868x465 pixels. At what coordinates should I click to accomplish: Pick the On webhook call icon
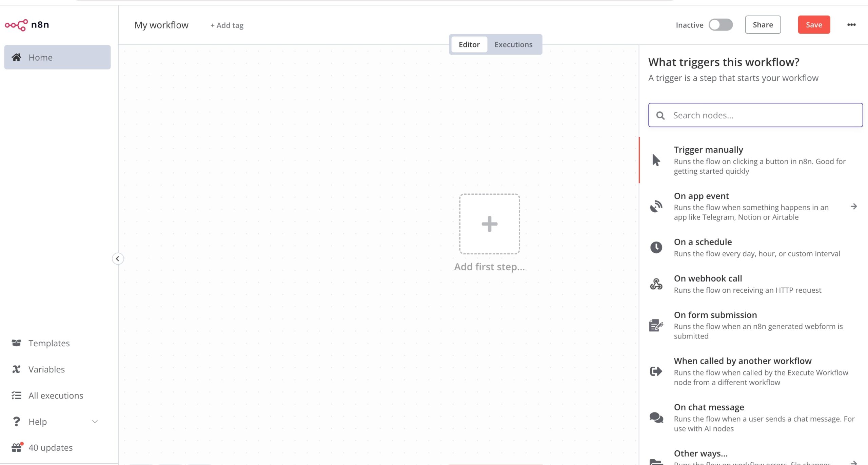pos(656,284)
